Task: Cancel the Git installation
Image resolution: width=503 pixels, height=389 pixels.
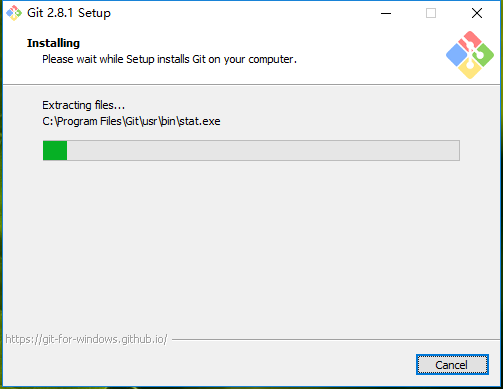Action: click(452, 365)
